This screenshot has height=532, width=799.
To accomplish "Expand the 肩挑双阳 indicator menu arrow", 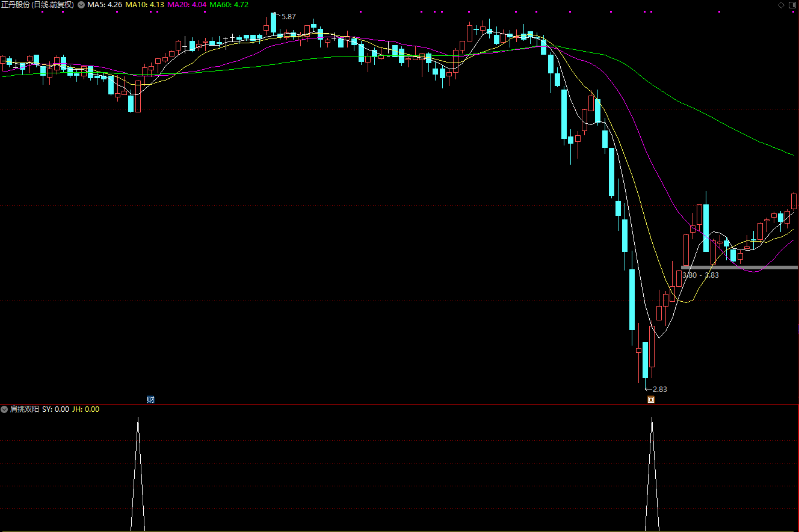I will click(x=5, y=409).
